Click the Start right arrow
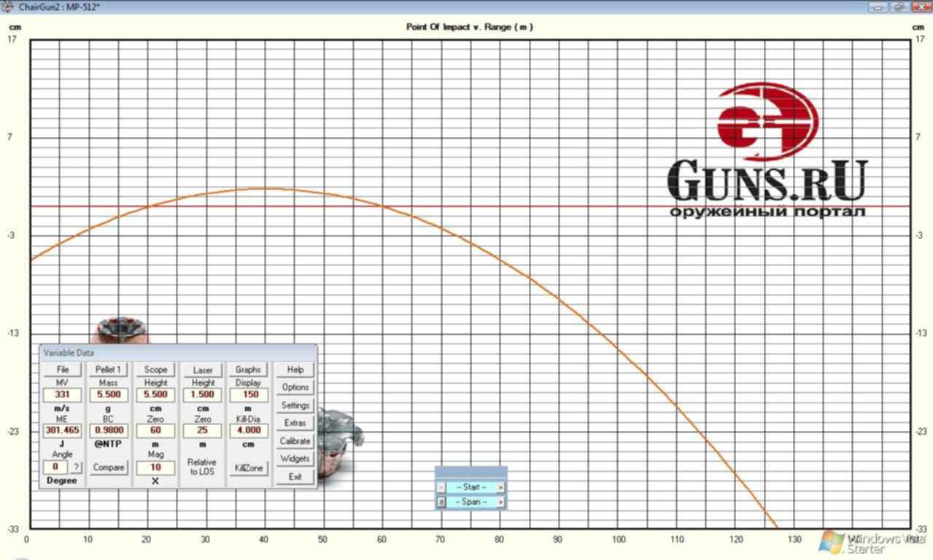 501,487
